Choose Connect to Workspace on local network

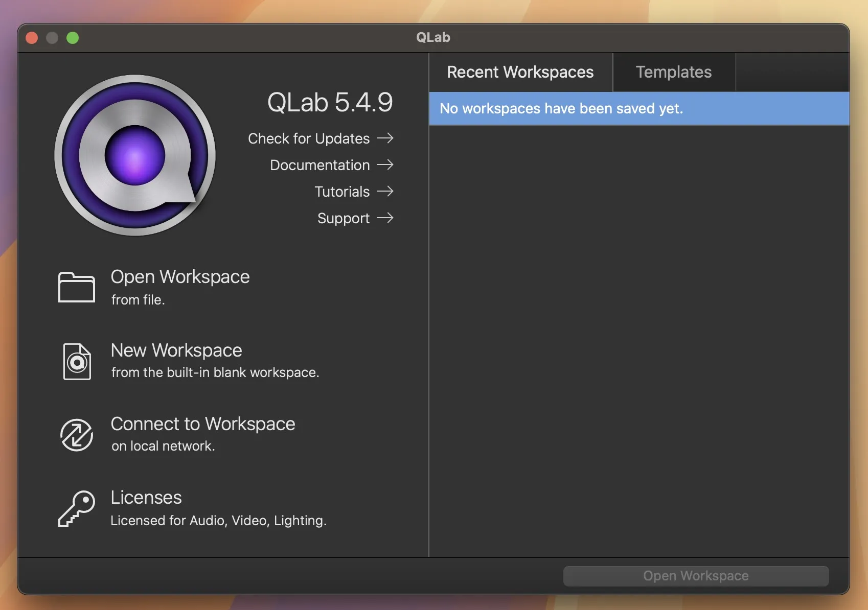[x=203, y=424]
